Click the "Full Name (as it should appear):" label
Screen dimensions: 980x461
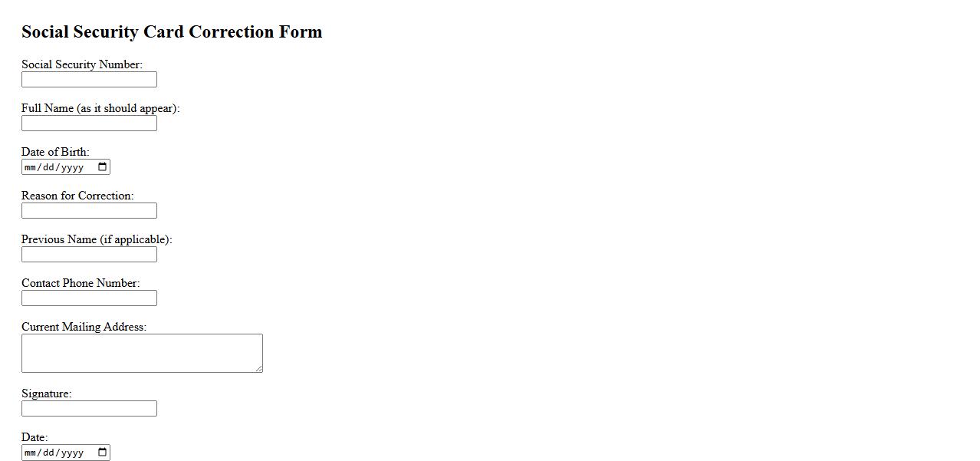[100, 108]
